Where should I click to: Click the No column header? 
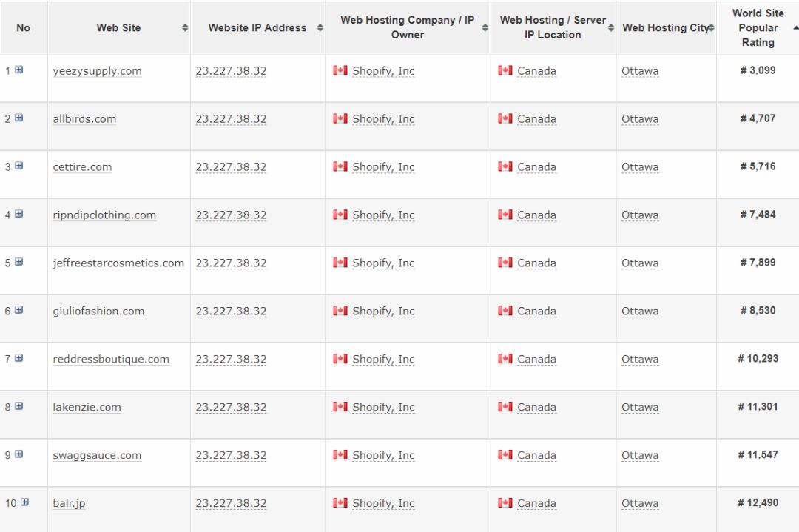[23, 28]
